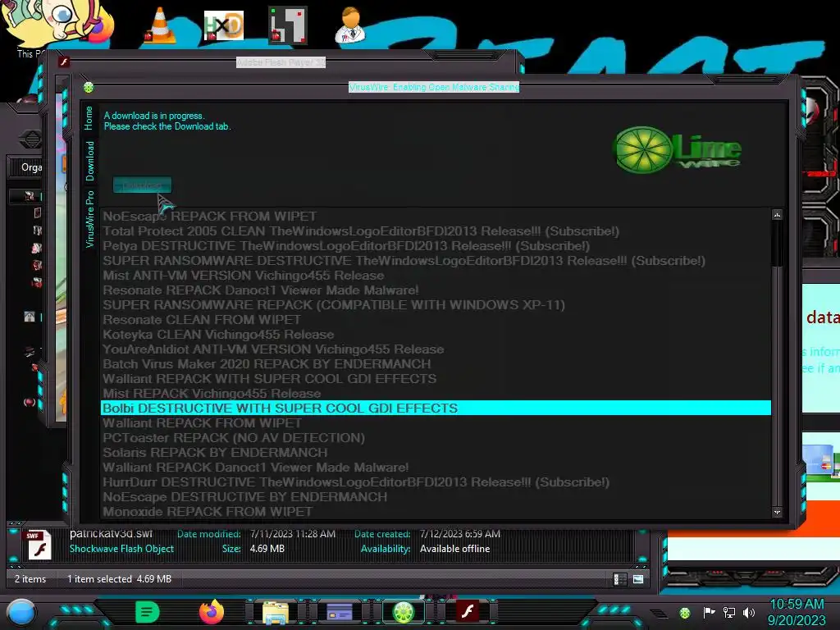Image resolution: width=840 pixels, height=630 pixels.
Task: Show hidden system tray icons
Action: 660,614
